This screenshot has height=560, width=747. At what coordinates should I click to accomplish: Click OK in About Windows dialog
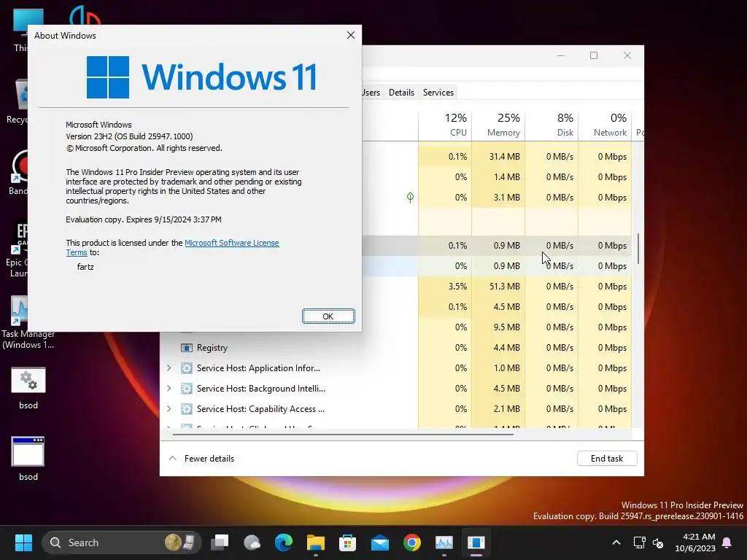[x=328, y=316]
